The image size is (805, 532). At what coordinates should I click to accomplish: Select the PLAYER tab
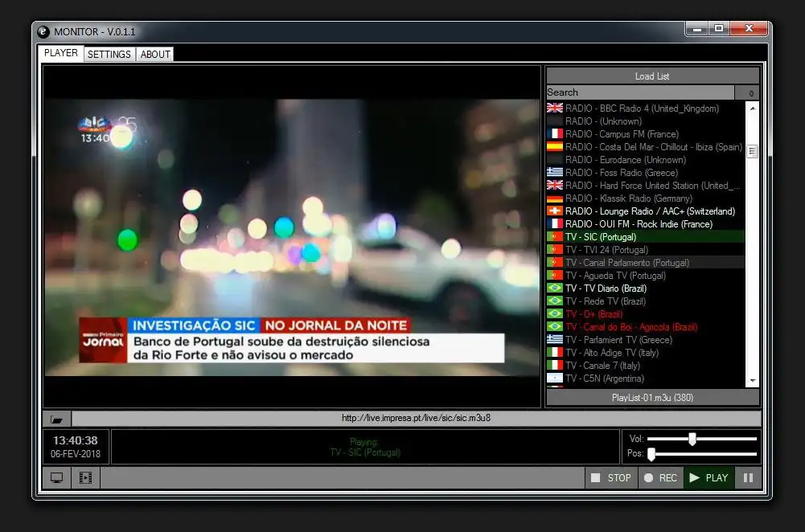(61, 53)
